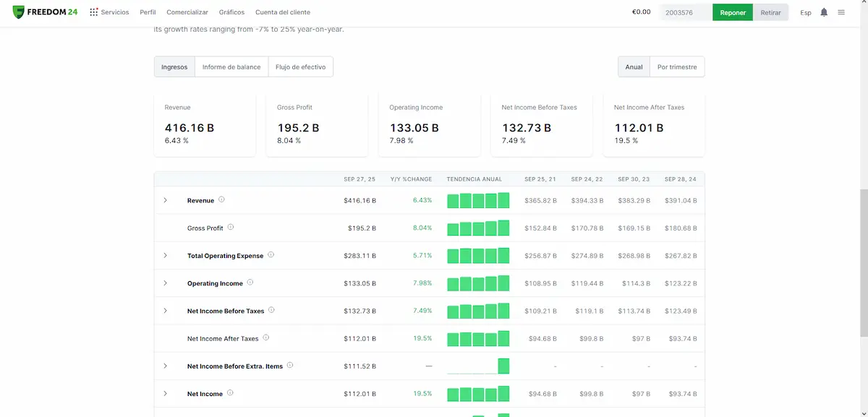
Task: Select the Informe de balance tab
Action: (231, 67)
